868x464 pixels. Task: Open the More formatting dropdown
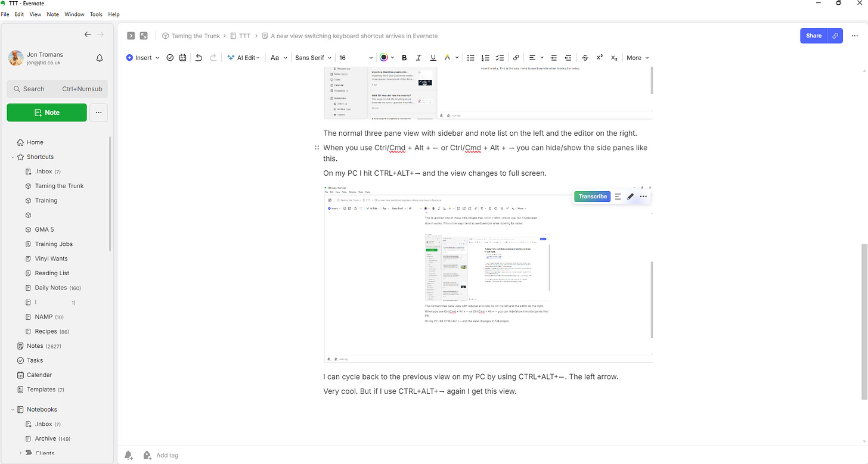coord(637,58)
